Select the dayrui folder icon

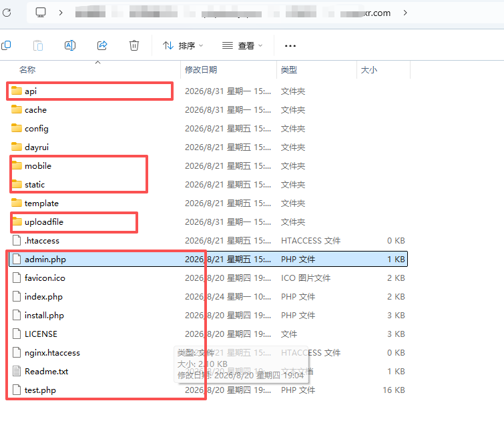tap(17, 147)
